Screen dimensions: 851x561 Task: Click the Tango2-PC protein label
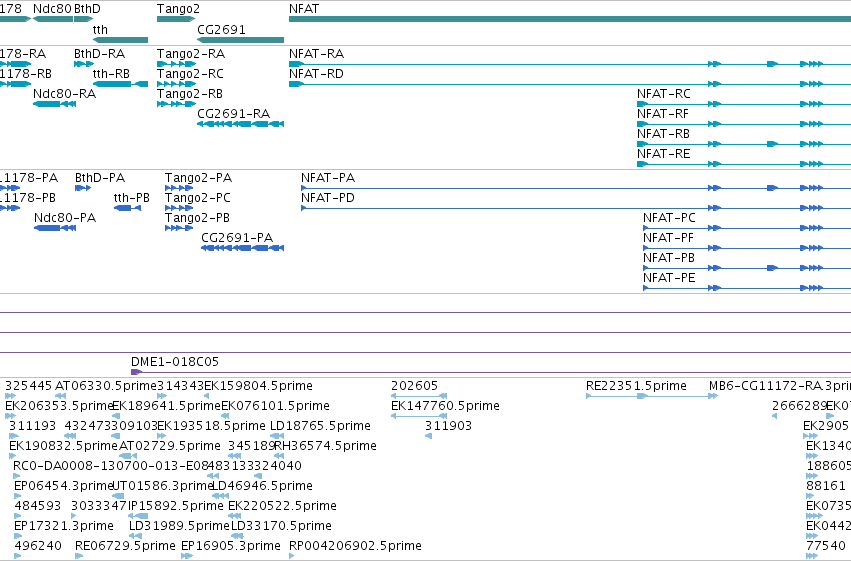(x=198, y=198)
